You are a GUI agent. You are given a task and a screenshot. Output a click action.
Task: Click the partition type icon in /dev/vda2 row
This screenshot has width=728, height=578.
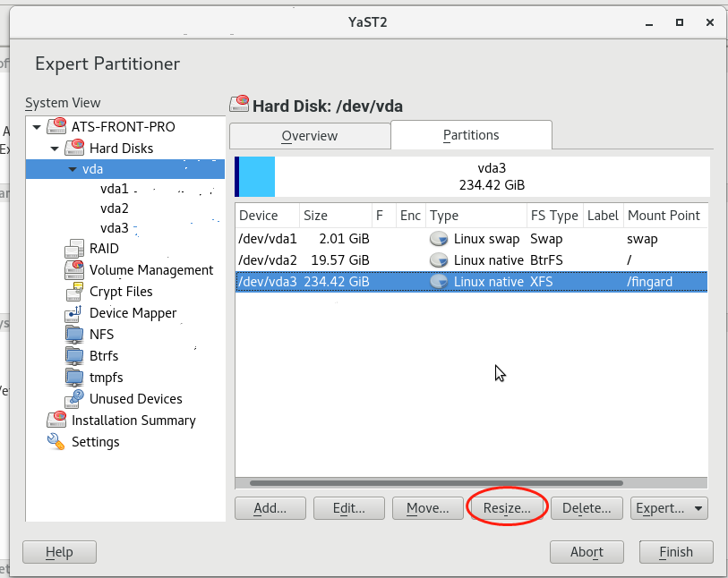pyautogui.click(x=439, y=260)
